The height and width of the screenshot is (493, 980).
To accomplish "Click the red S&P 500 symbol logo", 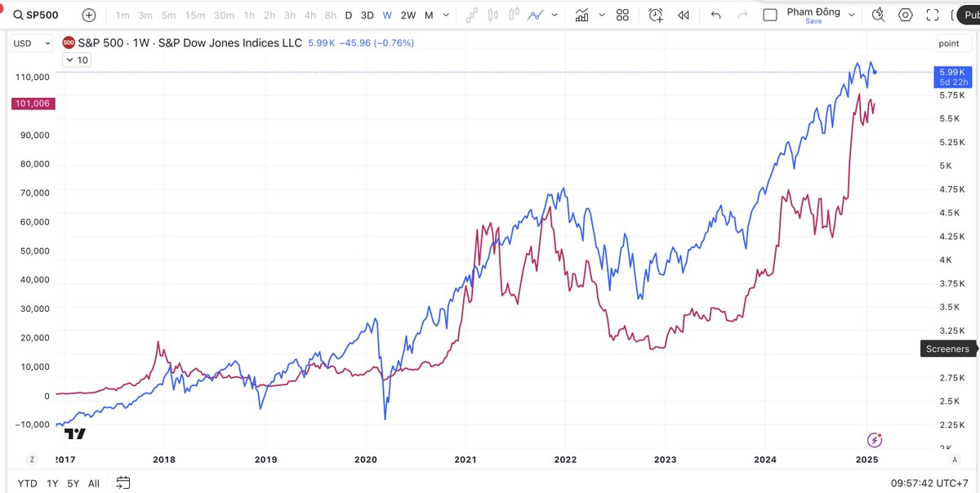I will tap(69, 42).
